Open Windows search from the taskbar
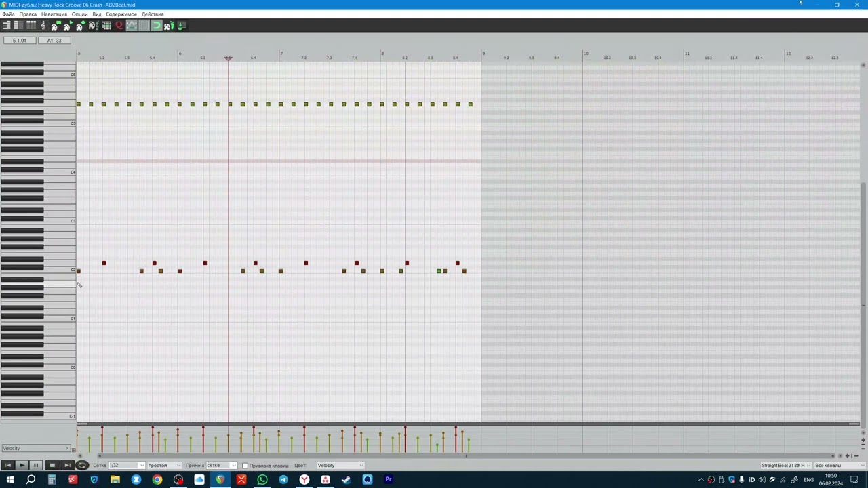Image resolution: width=868 pixels, height=488 pixels. pos(31,480)
